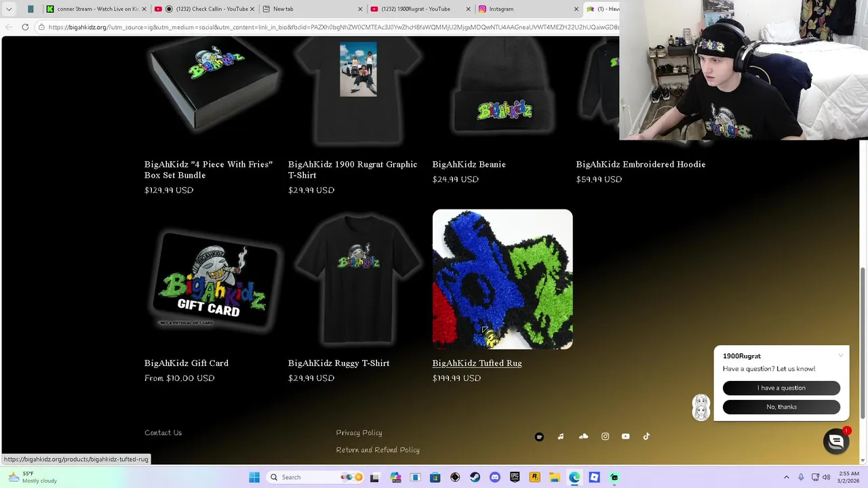Focus the bigahkidz.org address bar
868x488 pixels.
332,27
